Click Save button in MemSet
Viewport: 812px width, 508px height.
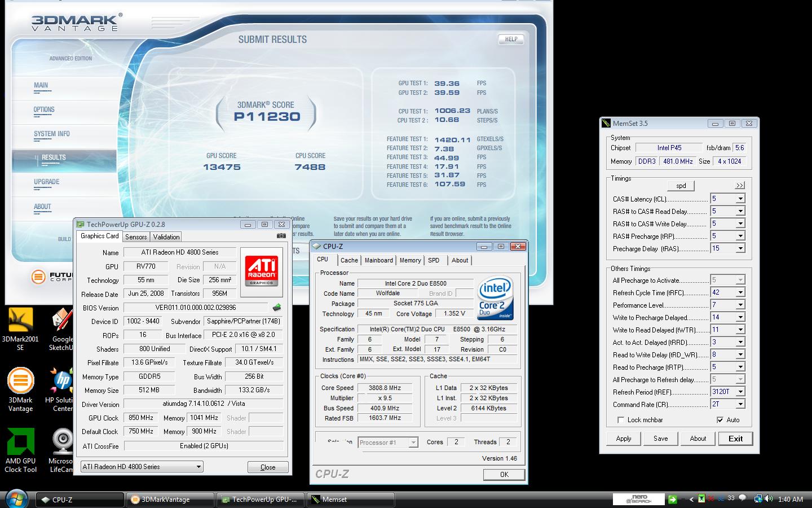coord(661,439)
